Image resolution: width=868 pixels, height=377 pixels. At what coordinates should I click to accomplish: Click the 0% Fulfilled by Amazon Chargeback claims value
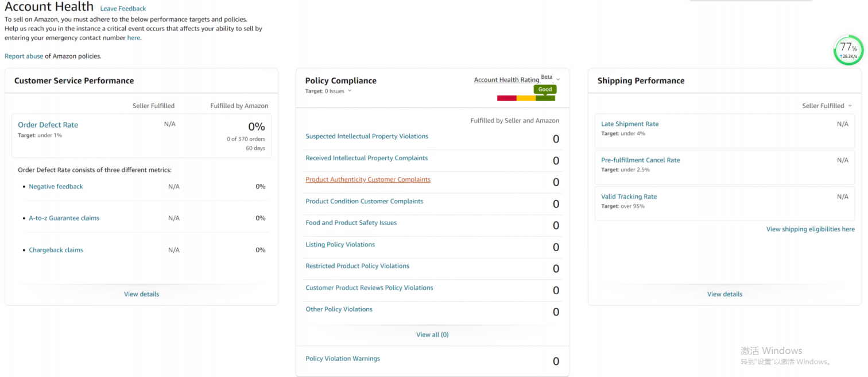pyautogui.click(x=260, y=251)
